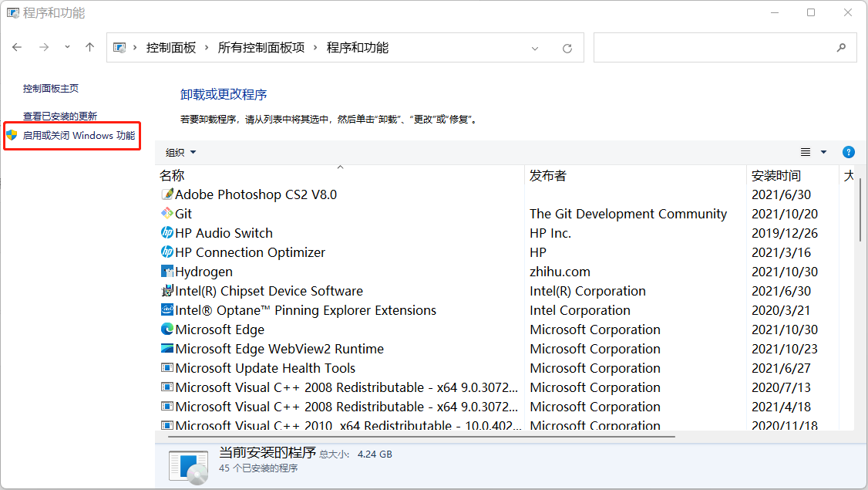Select the Microsoft Edge entry name
Viewport: 868px width, 490px height.
[x=220, y=329]
